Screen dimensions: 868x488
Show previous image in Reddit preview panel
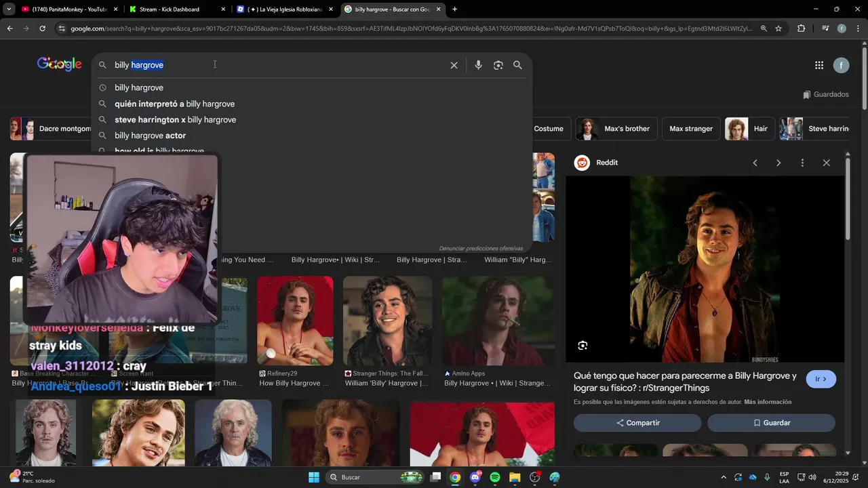[755, 163]
